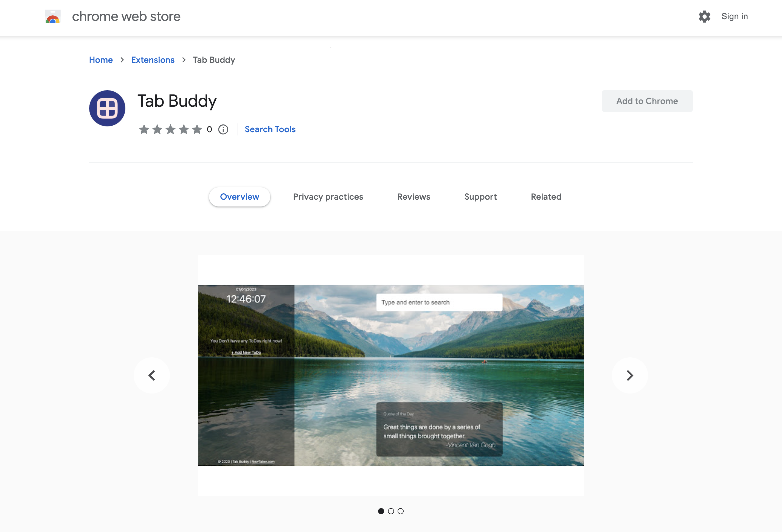Click the first rating star
Screen dimensions: 782x532
[144, 129]
